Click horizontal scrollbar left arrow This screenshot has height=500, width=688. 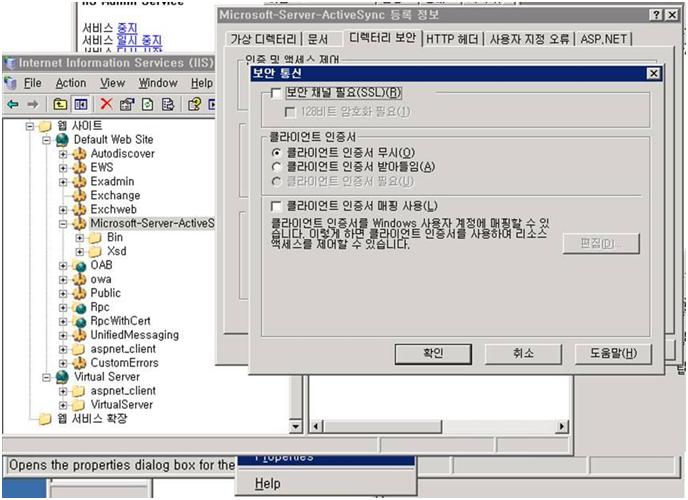point(316,426)
